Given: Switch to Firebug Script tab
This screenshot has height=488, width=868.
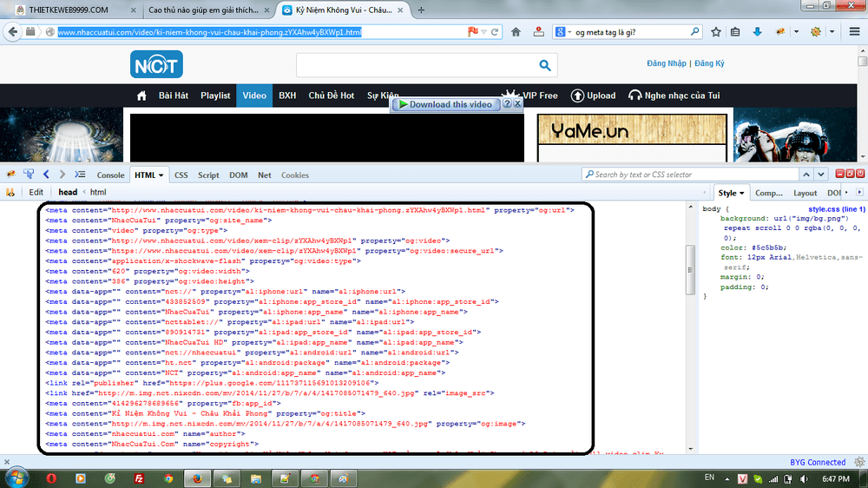Looking at the screenshot, I should [208, 175].
